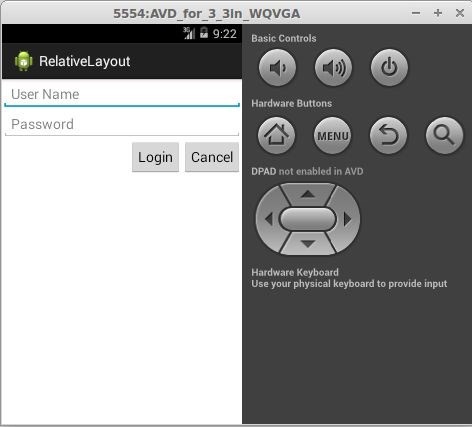Screen dimensions: 472x427
Task: Click the Hardware Buttons label
Action: click(x=292, y=103)
